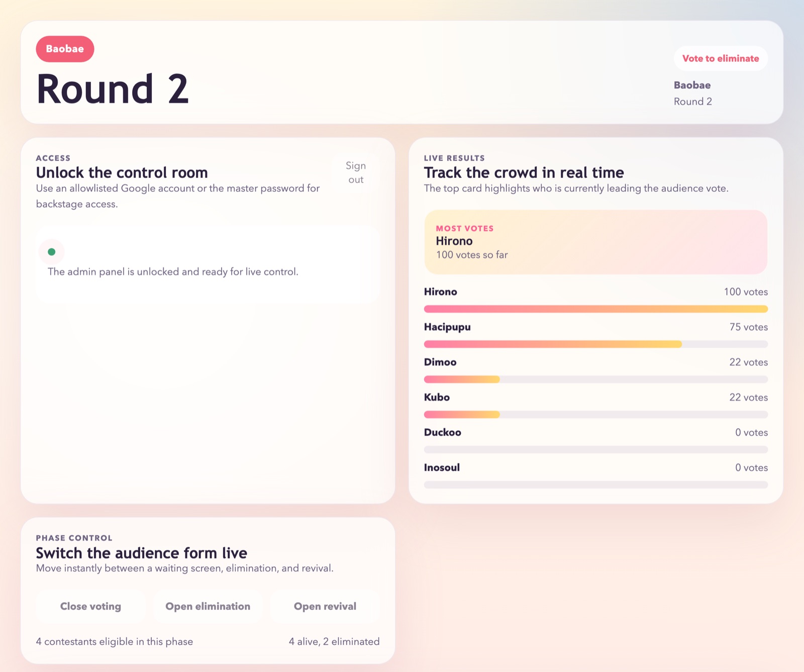Click the Hacipupu contestant name

[447, 327]
